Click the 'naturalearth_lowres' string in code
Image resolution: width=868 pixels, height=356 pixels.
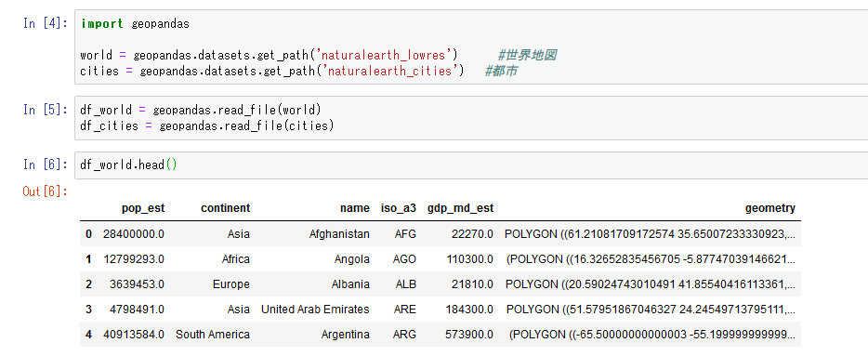coord(383,56)
